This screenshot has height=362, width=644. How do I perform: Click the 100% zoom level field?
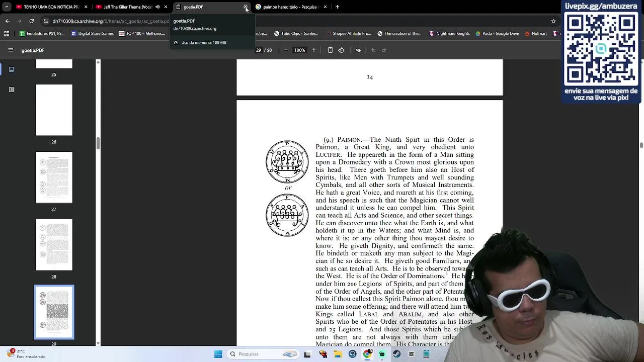pos(300,50)
